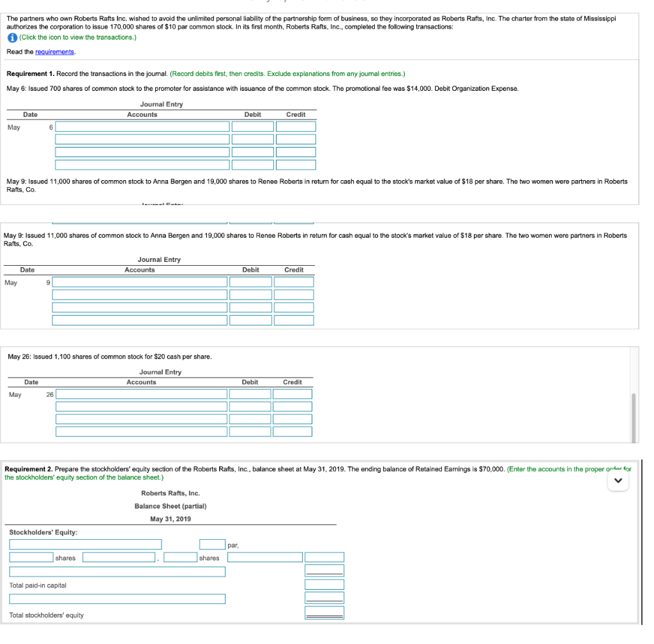654x644 pixels.
Task: Click 'Balance Sheet (partial)' heading
Action: tap(171, 507)
